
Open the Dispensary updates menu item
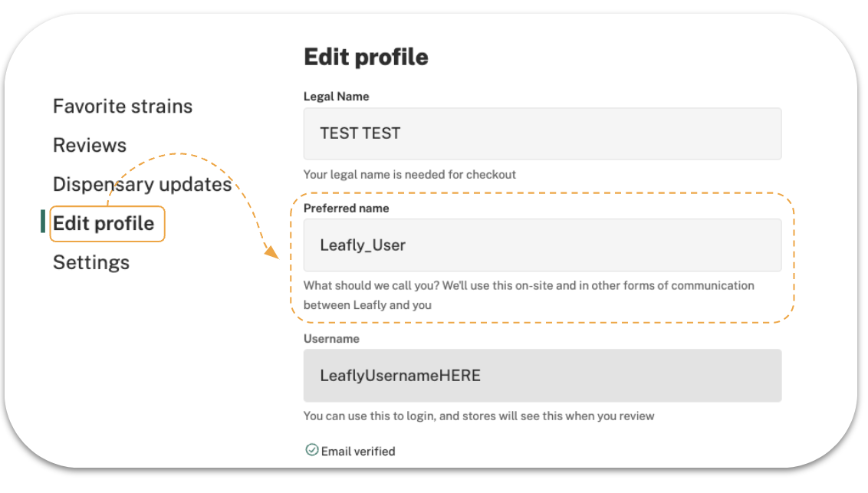[x=143, y=184]
